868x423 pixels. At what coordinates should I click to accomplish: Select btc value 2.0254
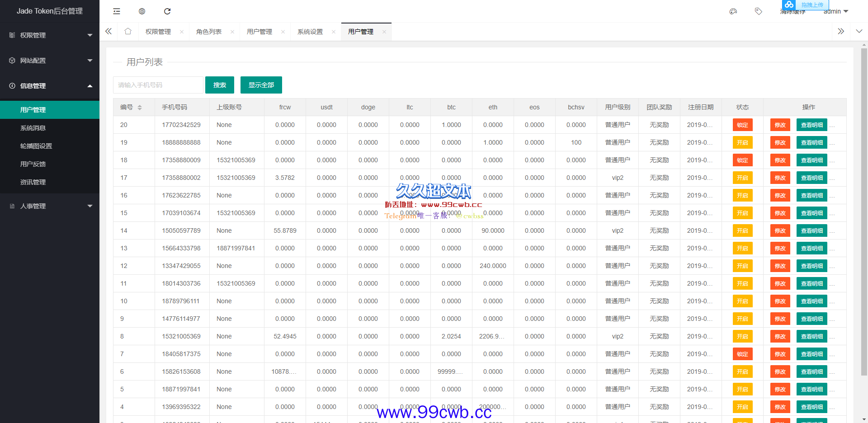coord(451,337)
